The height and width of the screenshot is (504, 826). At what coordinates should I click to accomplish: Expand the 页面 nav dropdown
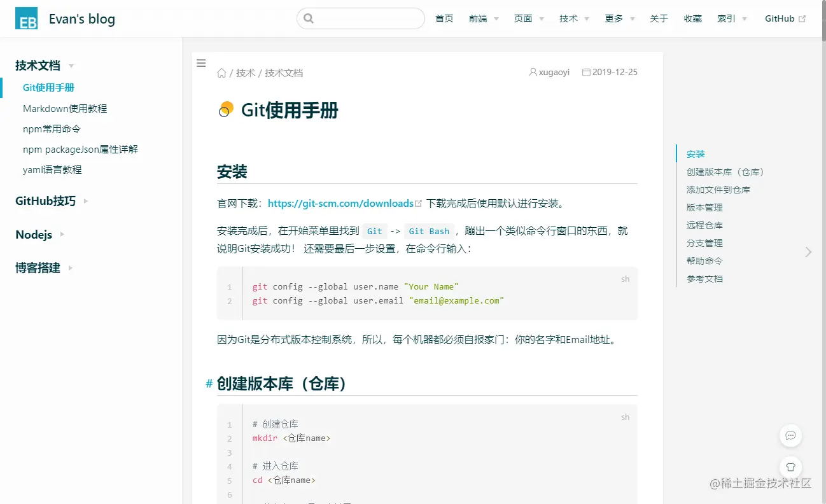point(529,18)
